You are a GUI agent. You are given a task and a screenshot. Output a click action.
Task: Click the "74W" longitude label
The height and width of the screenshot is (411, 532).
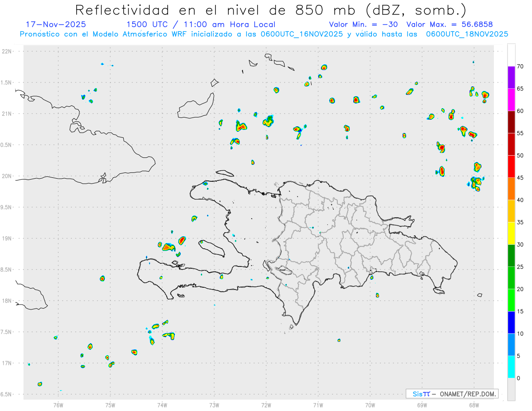pos(162,405)
